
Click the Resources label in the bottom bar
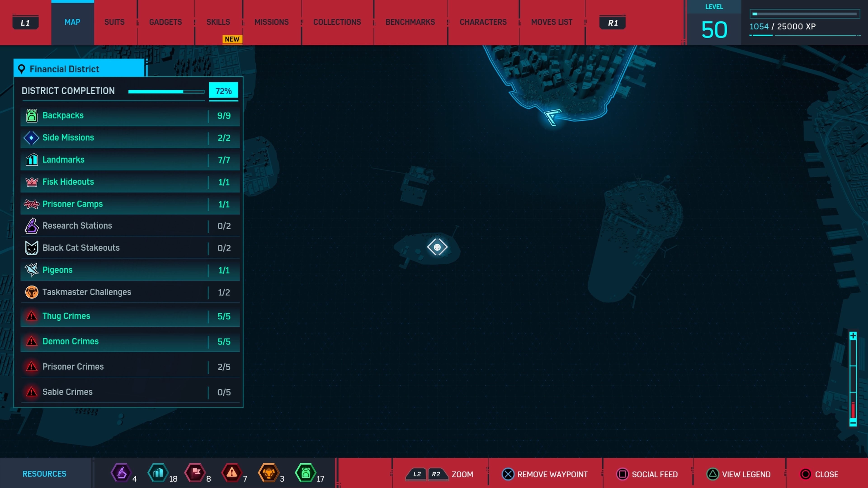[45, 474]
